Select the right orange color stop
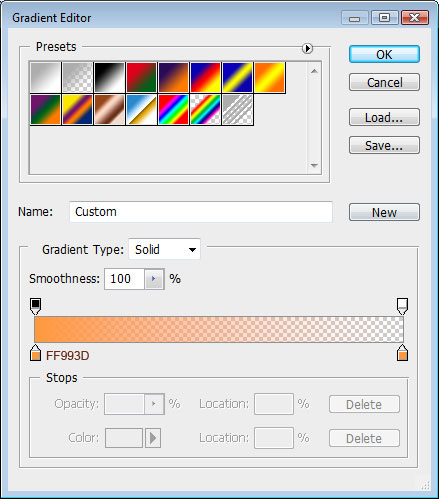The image size is (439, 499). pyautogui.click(x=402, y=353)
